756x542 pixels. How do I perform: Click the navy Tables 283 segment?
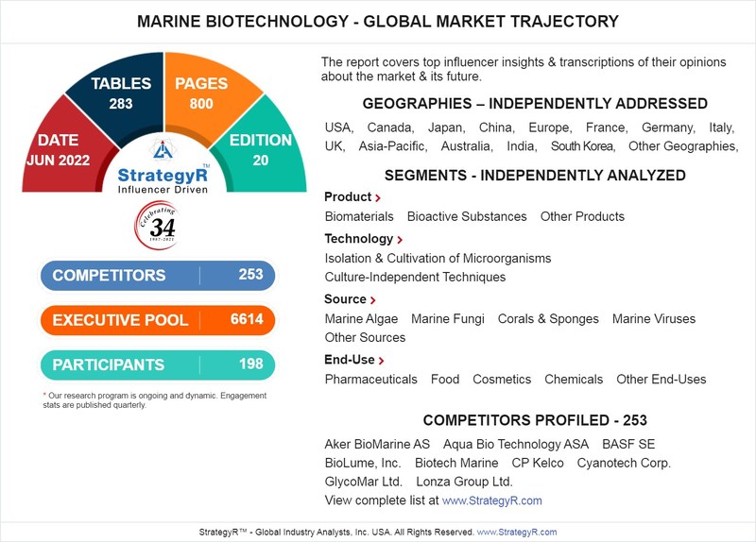(x=121, y=93)
